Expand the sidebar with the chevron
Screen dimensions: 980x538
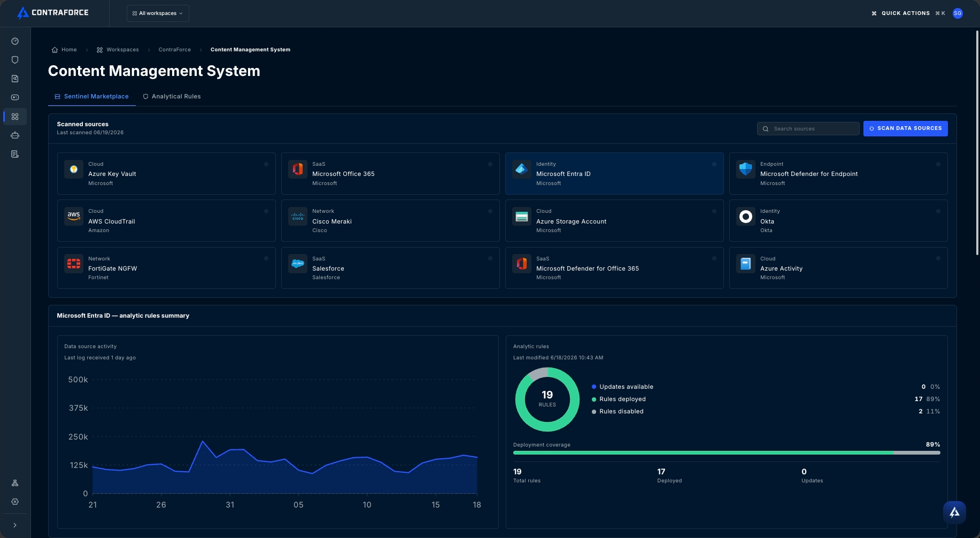pos(15,525)
